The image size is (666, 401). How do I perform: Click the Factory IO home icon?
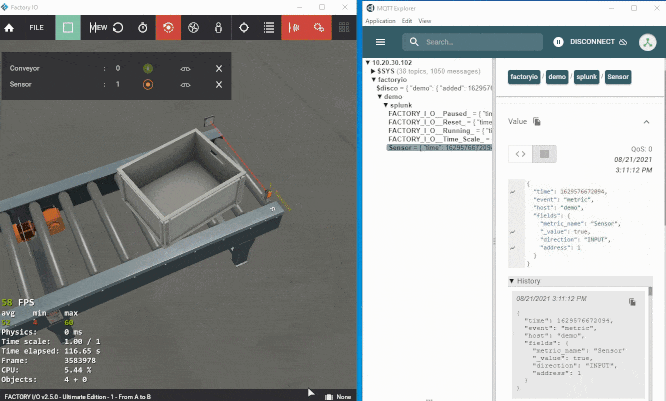9,28
